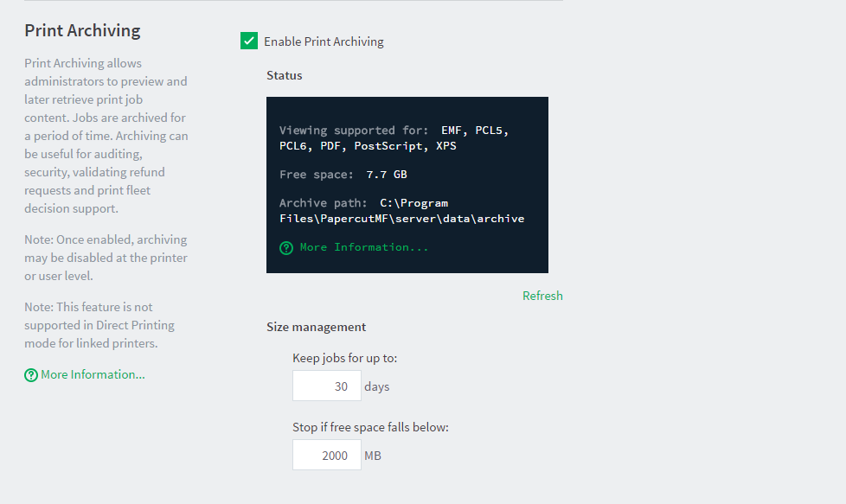Uncheck the Enable Print Archiving checkbox

pyautogui.click(x=249, y=41)
